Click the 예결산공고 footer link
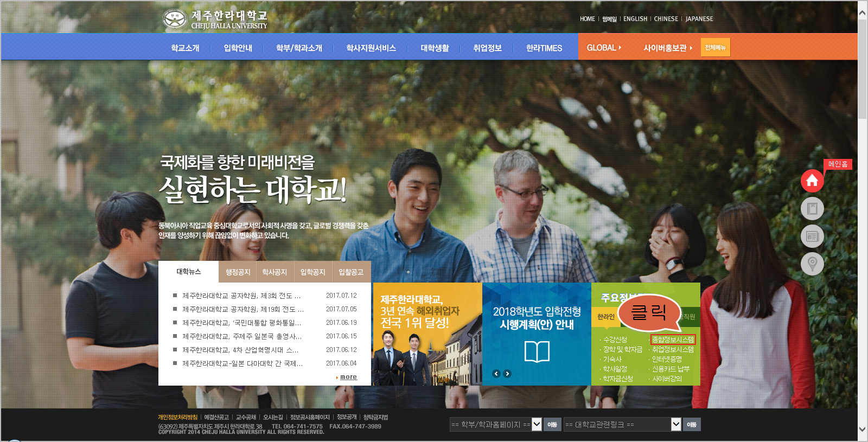Viewport: 868px width, 442px height. click(x=216, y=417)
